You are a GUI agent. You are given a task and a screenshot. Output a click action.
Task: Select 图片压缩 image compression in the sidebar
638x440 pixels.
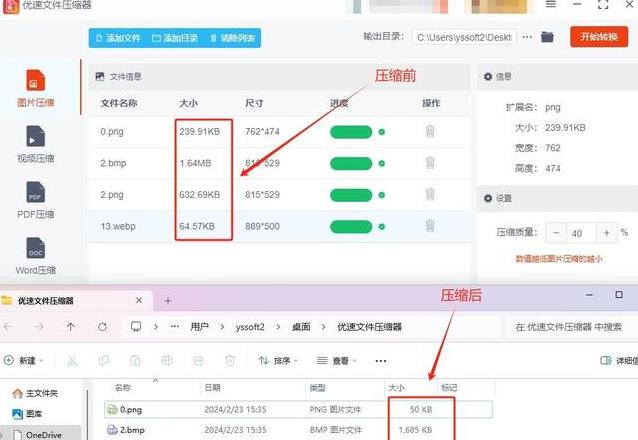point(35,88)
